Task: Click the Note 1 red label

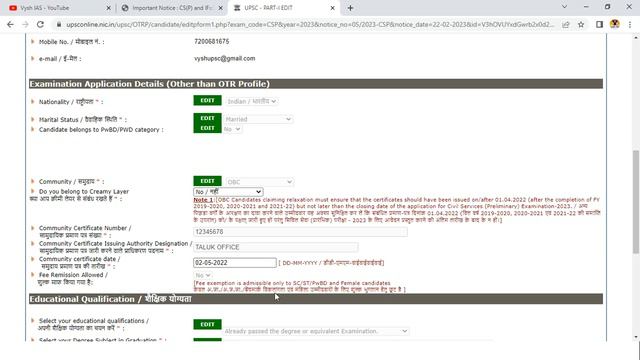Action: click(x=203, y=200)
